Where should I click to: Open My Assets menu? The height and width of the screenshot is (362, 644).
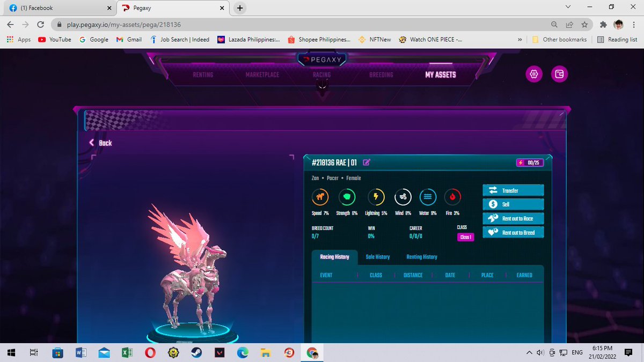pos(441,75)
